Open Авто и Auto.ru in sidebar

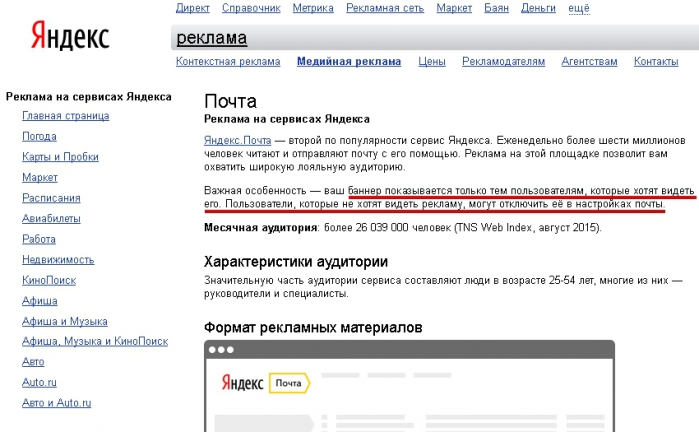(57, 403)
